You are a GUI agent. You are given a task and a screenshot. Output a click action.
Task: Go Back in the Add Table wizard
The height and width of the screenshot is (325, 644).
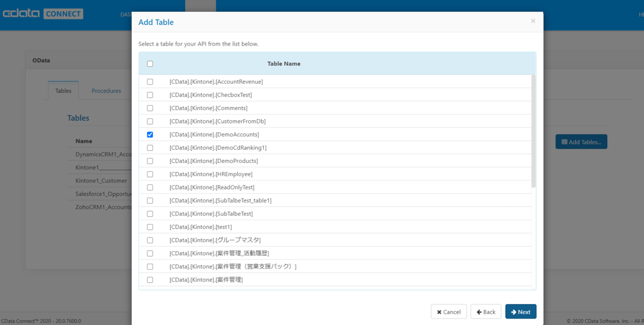[486, 312]
